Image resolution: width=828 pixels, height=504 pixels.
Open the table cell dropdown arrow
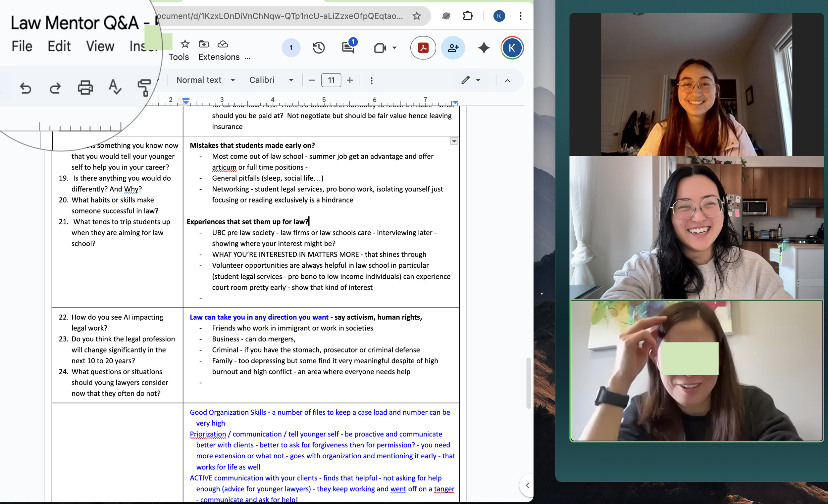(454, 141)
